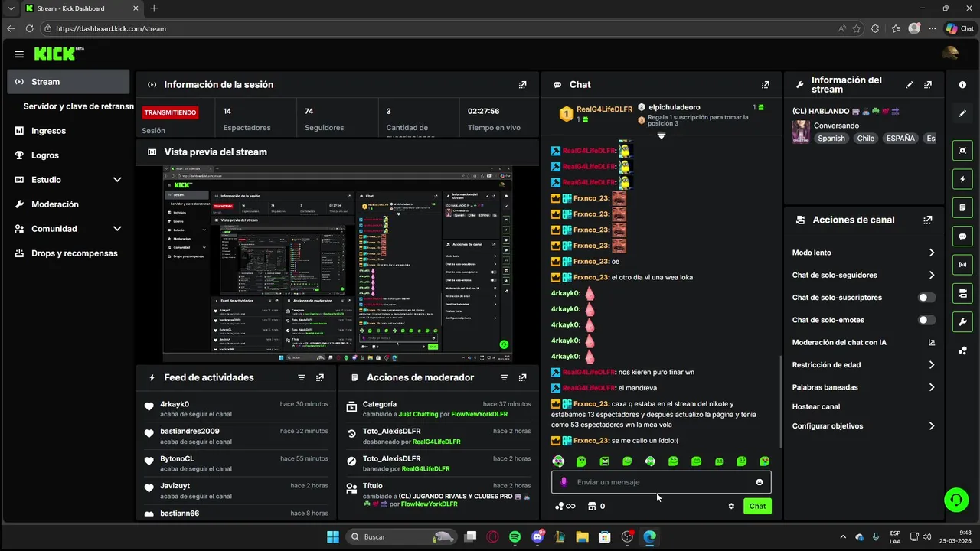The image size is (980, 551).
Task: Pop out the Información del stream panel
Action: coord(928,85)
